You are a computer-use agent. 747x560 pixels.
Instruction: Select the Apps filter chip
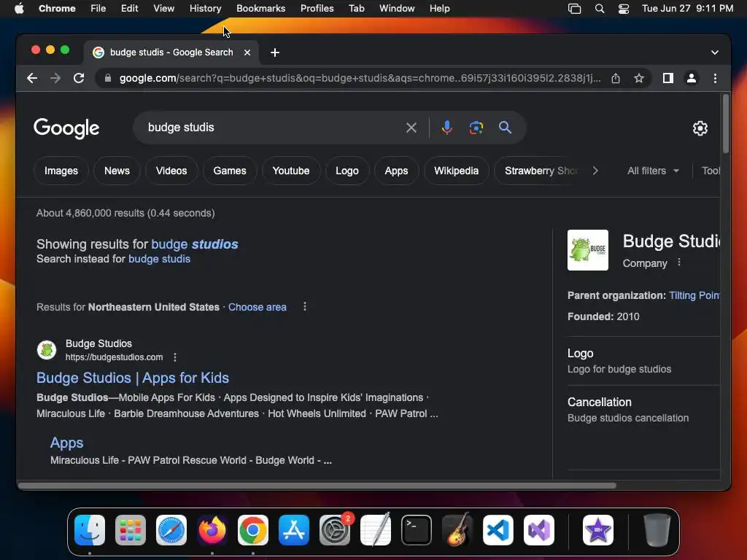396,171
